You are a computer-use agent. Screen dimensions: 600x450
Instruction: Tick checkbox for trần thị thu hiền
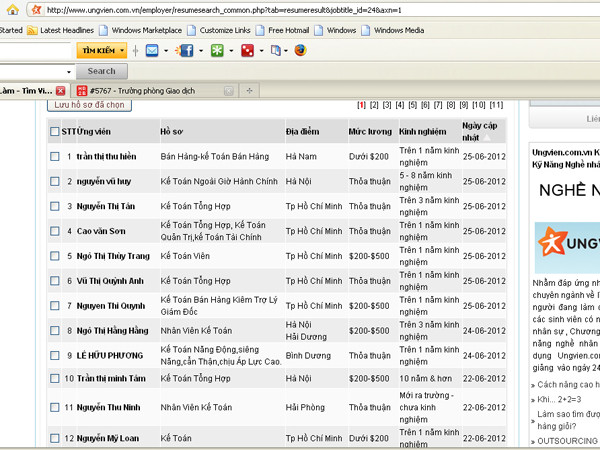[54, 156]
